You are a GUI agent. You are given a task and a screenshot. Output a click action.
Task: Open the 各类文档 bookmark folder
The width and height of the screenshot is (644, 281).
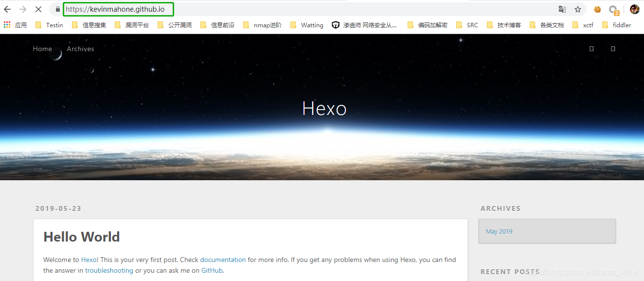pyautogui.click(x=547, y=25)
